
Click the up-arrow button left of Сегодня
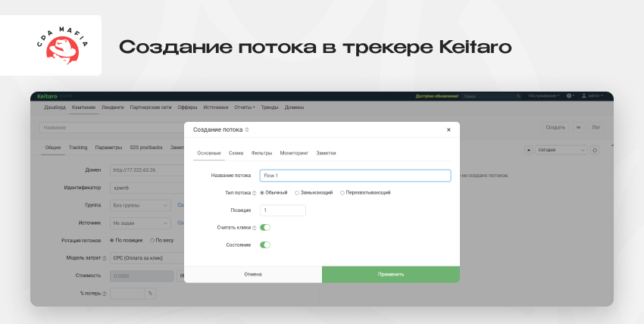[529, 150]
